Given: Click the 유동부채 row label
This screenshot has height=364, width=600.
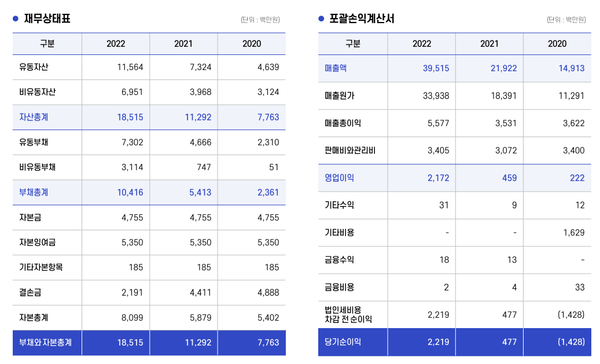Looking at the screenshot, I should 34,142.
